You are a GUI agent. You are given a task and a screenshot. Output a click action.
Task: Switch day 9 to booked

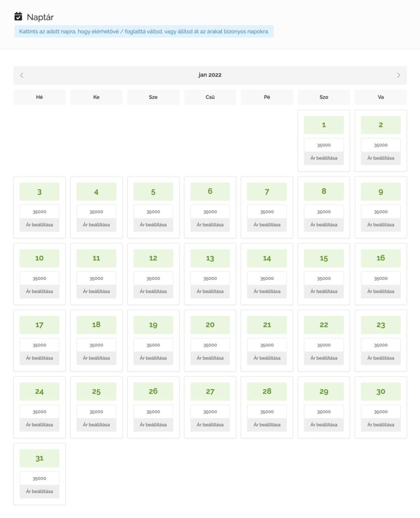[381, 192]
